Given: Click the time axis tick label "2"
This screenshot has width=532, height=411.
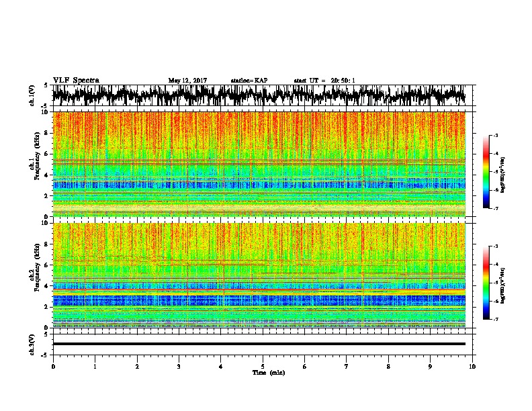Looking at the screenshot, I should point(137,367).
